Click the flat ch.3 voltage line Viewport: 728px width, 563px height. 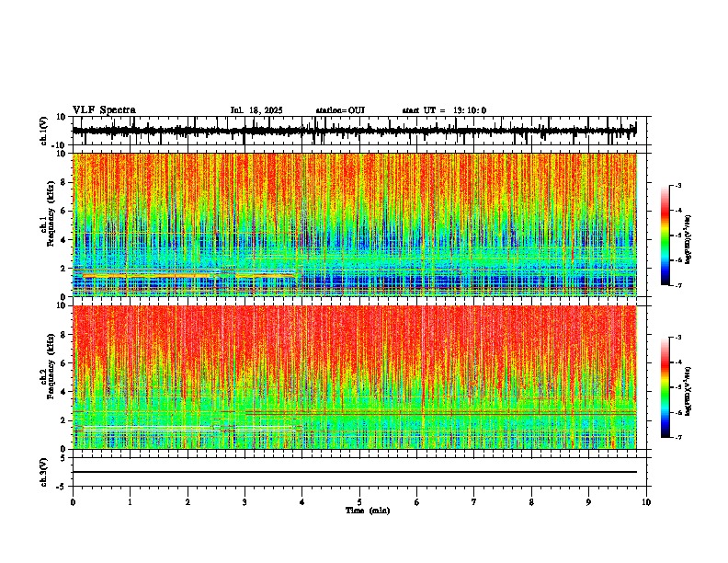point(354,472)
